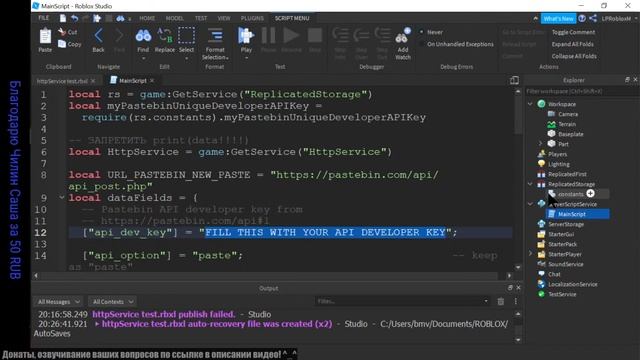Click Collapse All Folds
Image resolution: width=640 pixels, height=360 pixels.
[x=574, y=56]
